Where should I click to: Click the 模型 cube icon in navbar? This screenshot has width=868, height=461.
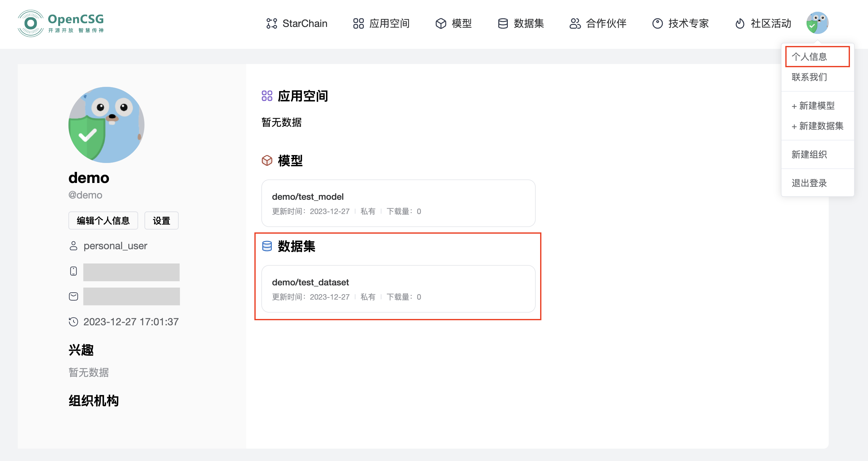click(x=441, y=23)
